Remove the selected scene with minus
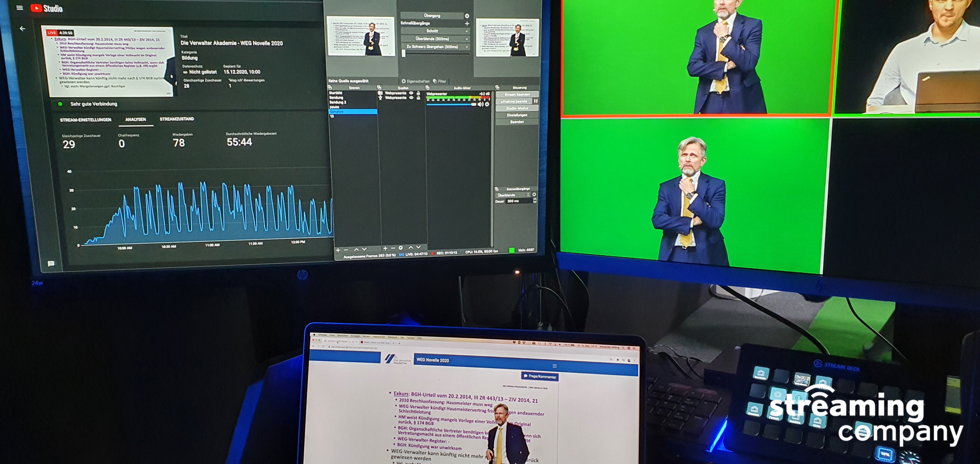 tap(346, 250)
